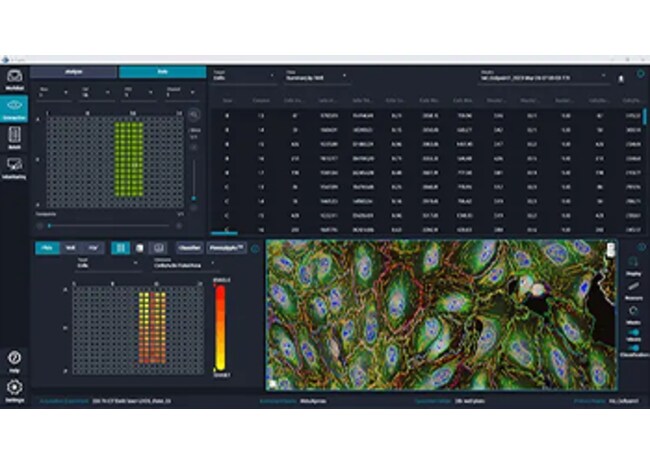The image size is (650, 464).
Task: Click the magnifier icon beside plate map
Action: click(x=193, y=116)
